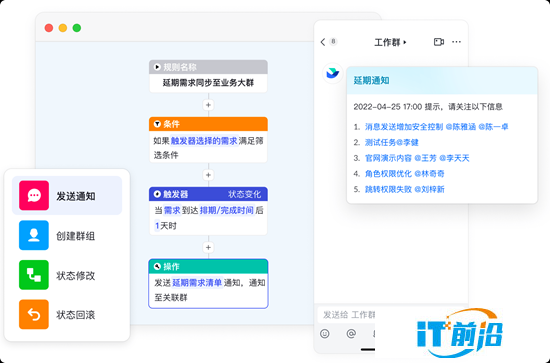
Task: Click the orange 状态回滚 undo icon
Action: [x=34, y=314]
